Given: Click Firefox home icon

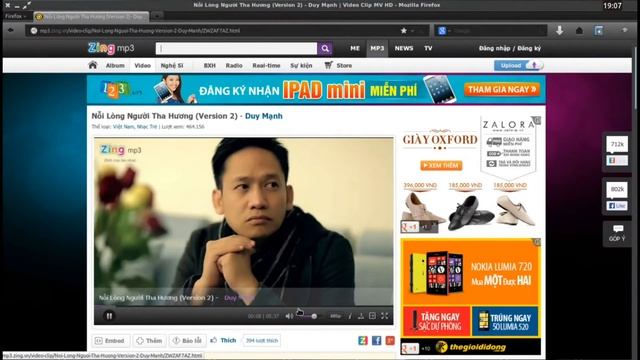Looking at the screenshot, I should click(x=579, y=31).
